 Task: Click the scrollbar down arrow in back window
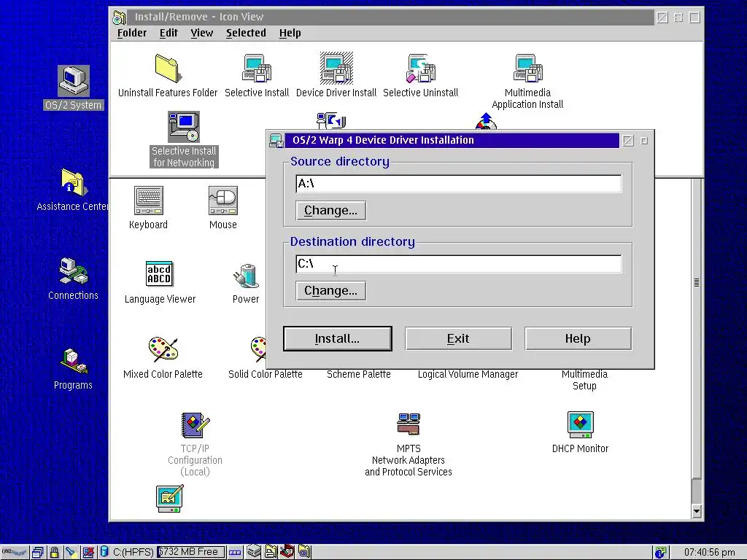click(x=697, y=511)
